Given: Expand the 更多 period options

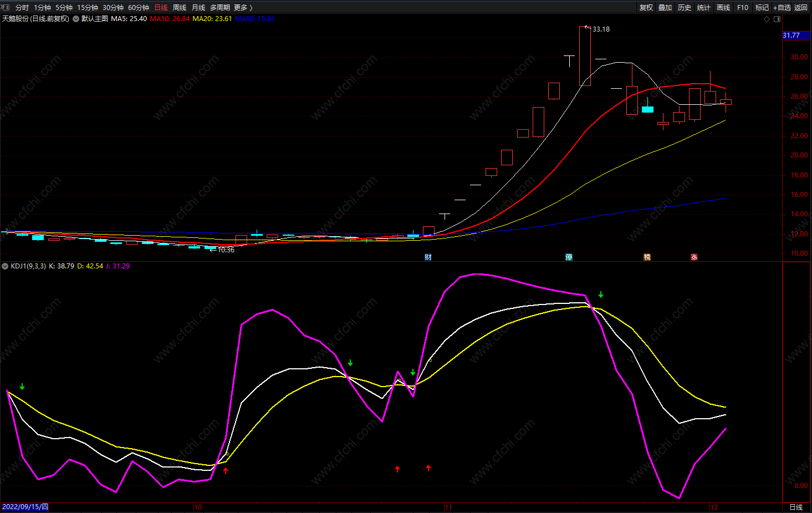Looking at the screenshot, I should [243, 7].
